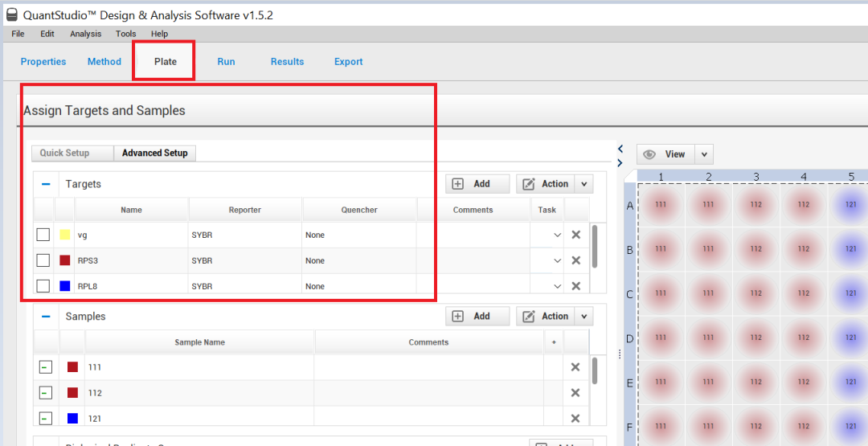Remove sample 112

(575, 393)
